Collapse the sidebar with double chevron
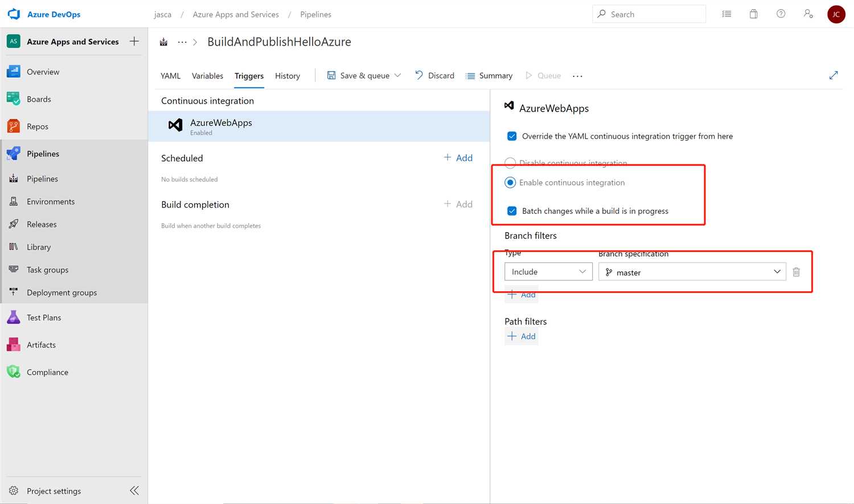Image resolution: width=854 pixels, height=504 pixels. click(x=134, y=490)
